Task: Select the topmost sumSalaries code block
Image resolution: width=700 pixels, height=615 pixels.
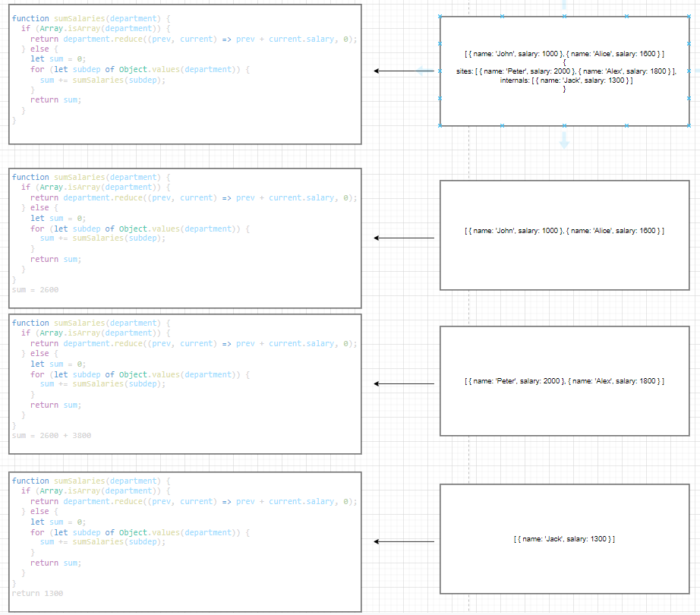Action: click(x=184, y=74)
